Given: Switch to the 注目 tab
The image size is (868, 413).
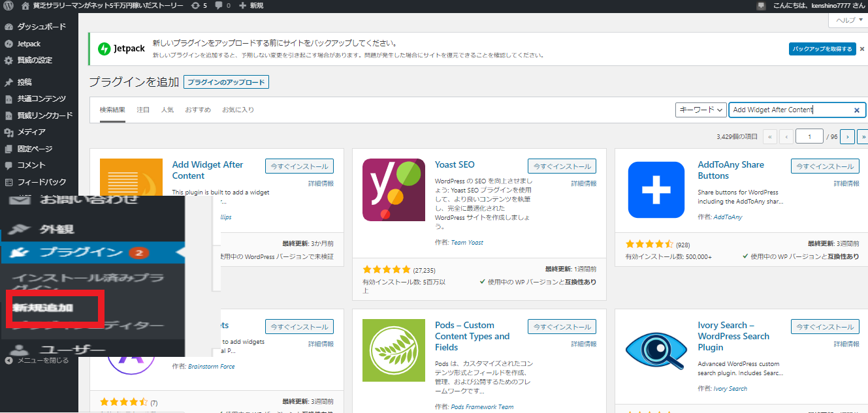Looking at the screenshot, I should point(143,110).
